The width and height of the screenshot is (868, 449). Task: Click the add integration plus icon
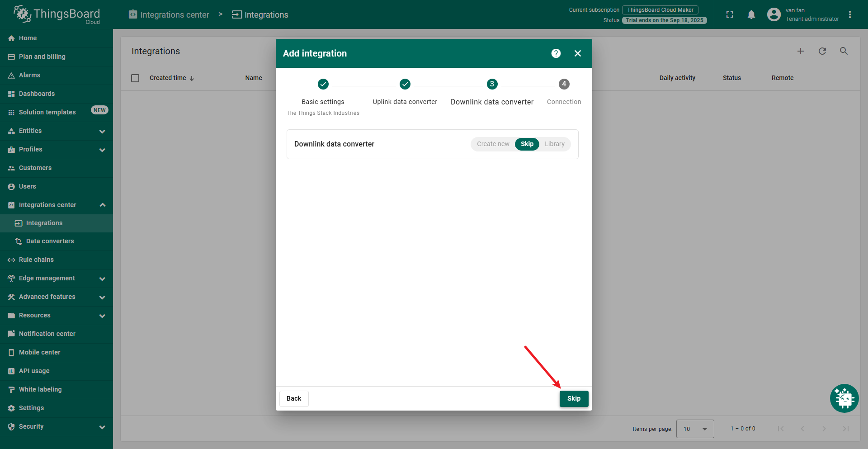point(801,51)
